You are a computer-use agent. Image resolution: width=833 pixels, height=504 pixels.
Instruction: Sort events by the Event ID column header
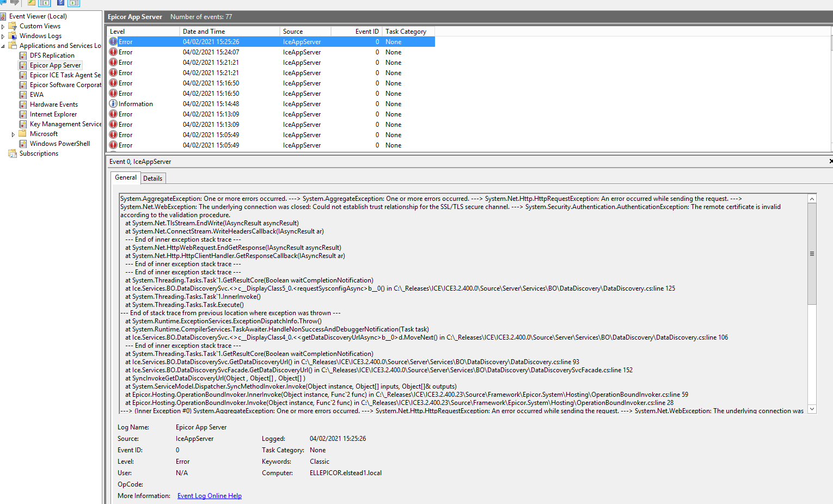click(357, 32)
